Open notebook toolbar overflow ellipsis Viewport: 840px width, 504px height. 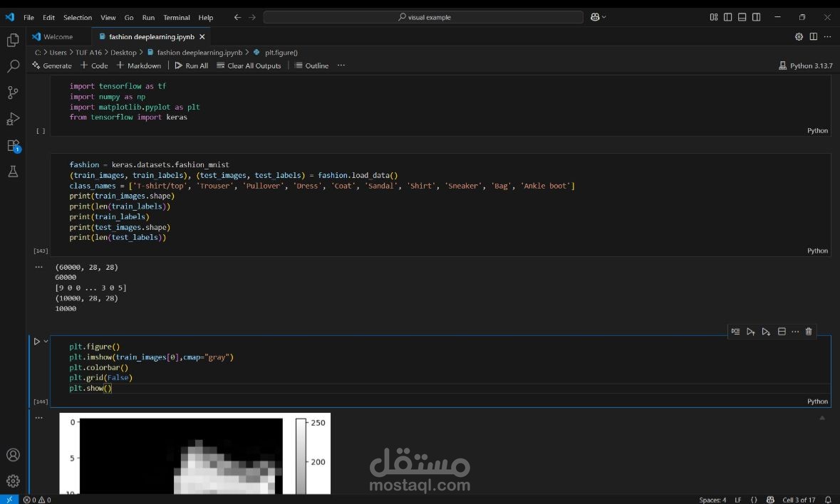(x=341, y=65)
